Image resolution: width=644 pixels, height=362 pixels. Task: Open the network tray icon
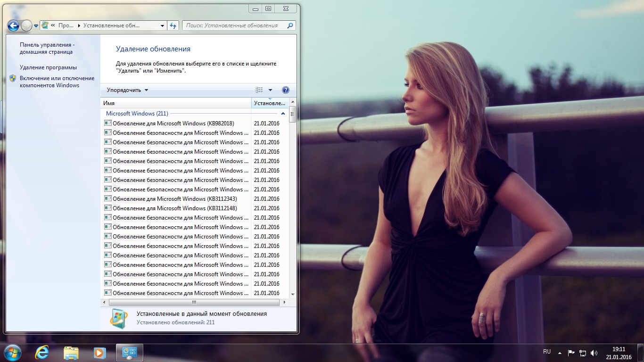point(583,353)
